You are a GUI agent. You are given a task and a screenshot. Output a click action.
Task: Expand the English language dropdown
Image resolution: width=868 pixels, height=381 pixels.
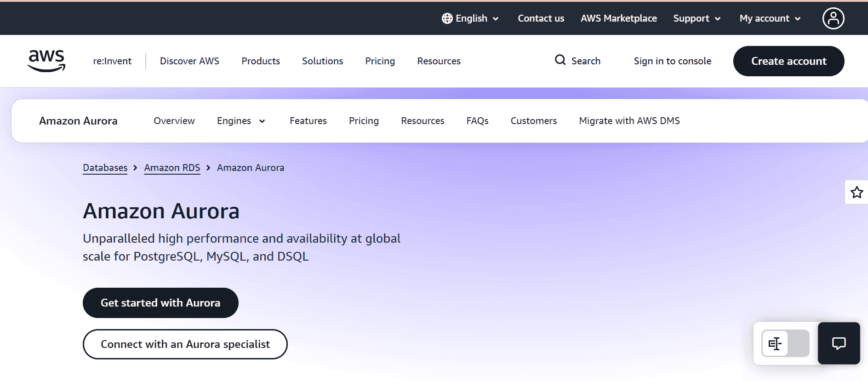pyautogui.click(x=471, y=18)
